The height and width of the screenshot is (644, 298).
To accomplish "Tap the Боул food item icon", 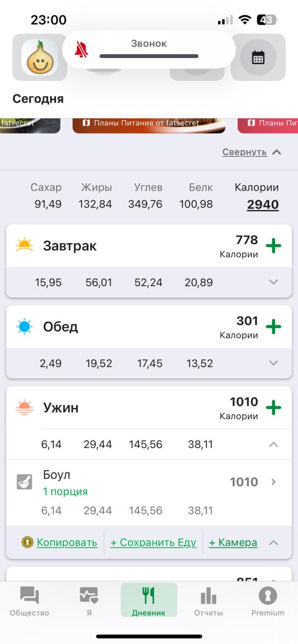I will [24, 482].
